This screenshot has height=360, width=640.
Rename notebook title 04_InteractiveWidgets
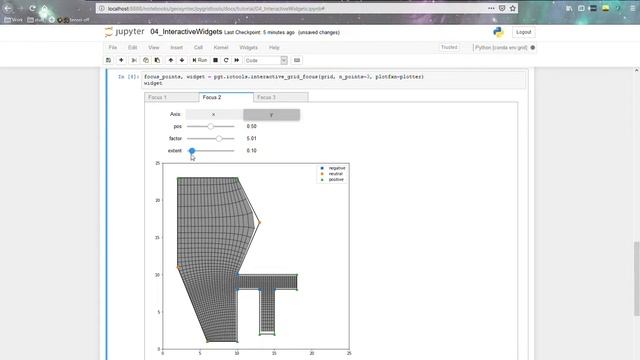click(186, 32)
